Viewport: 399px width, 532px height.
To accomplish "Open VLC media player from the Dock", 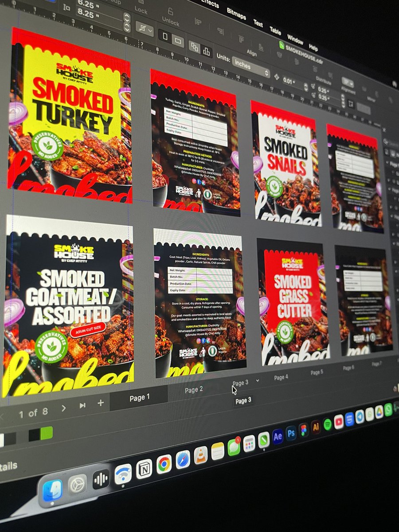I will (x=200, y=455).
